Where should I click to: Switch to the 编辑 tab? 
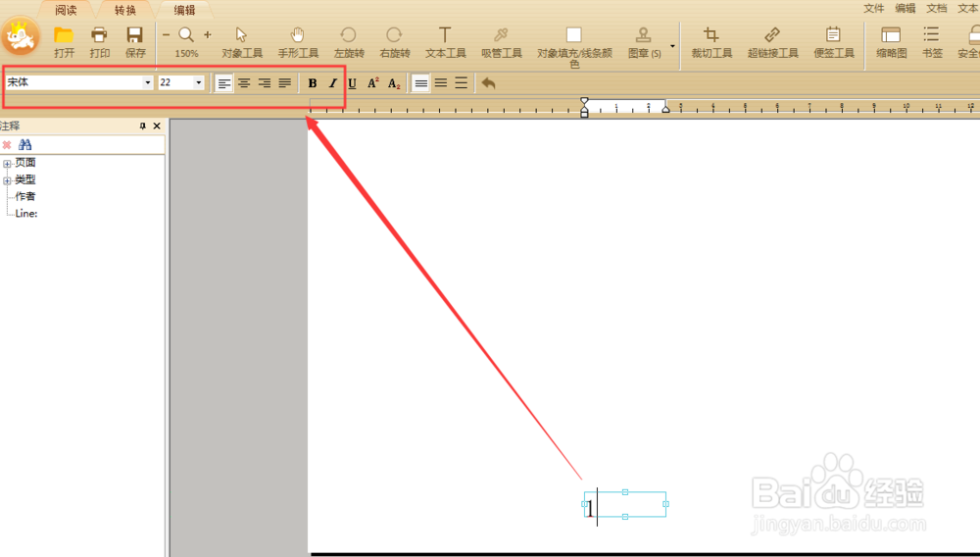coord(184,10)
